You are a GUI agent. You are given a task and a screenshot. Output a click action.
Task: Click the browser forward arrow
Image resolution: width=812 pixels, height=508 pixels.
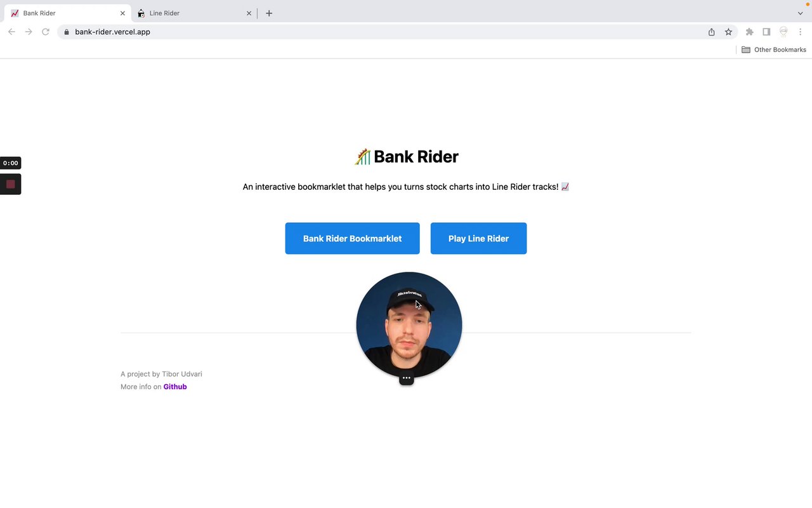[29, 32]
